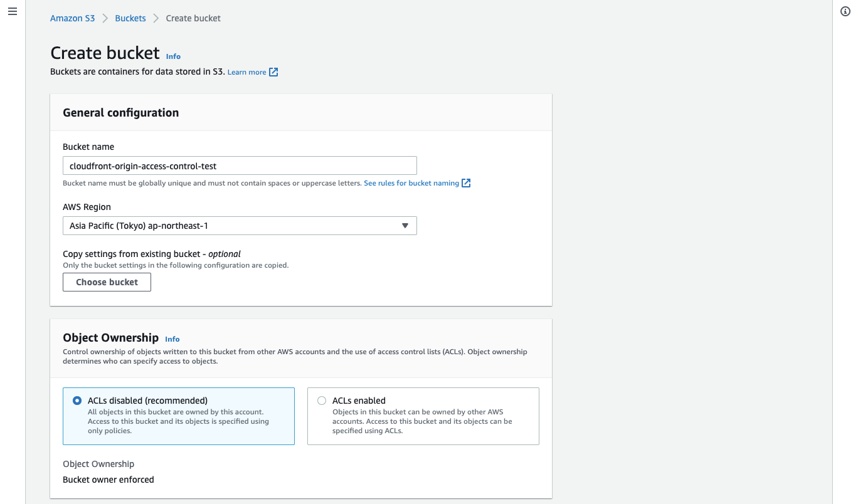Open the Buckets breadcrumb link

(x=130, y=18)
